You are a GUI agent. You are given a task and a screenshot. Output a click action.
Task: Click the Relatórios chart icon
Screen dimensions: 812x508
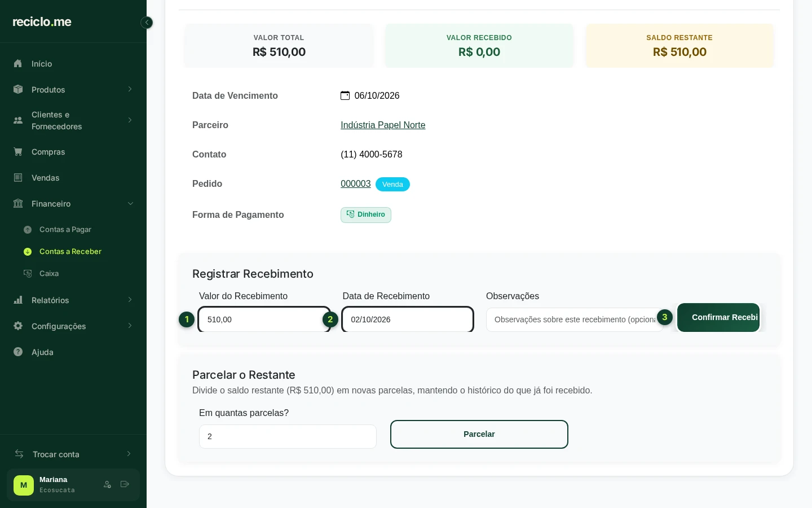[18, 300]
